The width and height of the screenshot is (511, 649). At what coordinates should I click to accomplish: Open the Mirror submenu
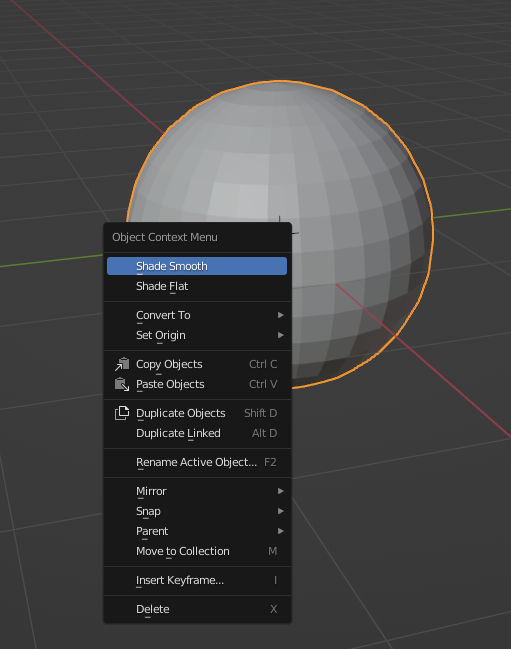[x=197, y=491]
